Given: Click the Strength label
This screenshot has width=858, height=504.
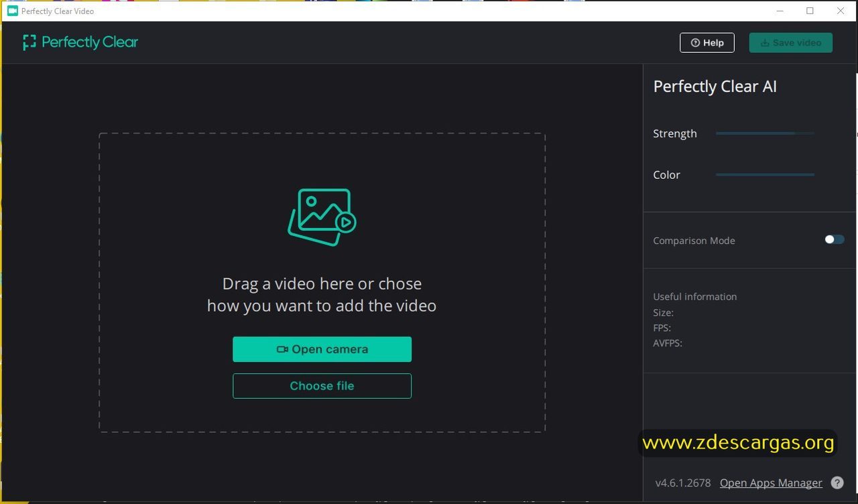Looking at the screenshot, I should [x=675, y=133].
